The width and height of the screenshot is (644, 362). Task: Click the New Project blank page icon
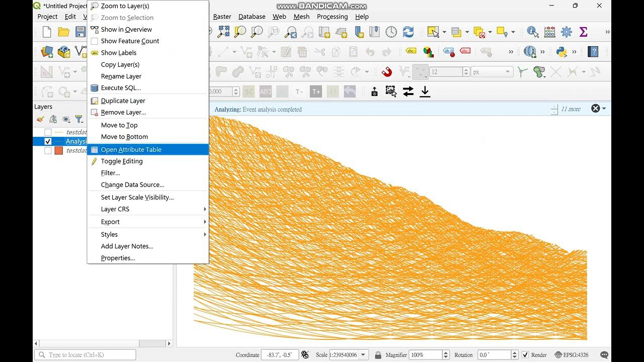[47, 32]
